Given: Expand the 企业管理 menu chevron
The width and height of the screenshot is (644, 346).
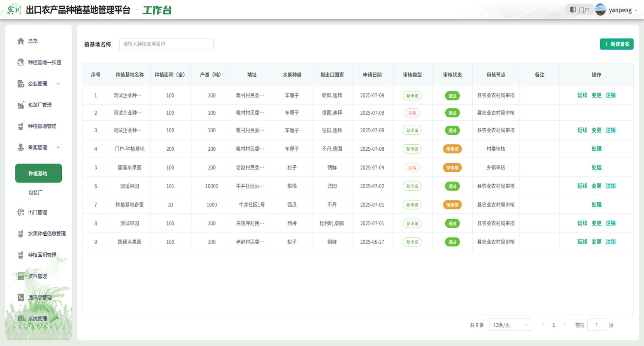Looking at the screenshot, I should (58, 84).
